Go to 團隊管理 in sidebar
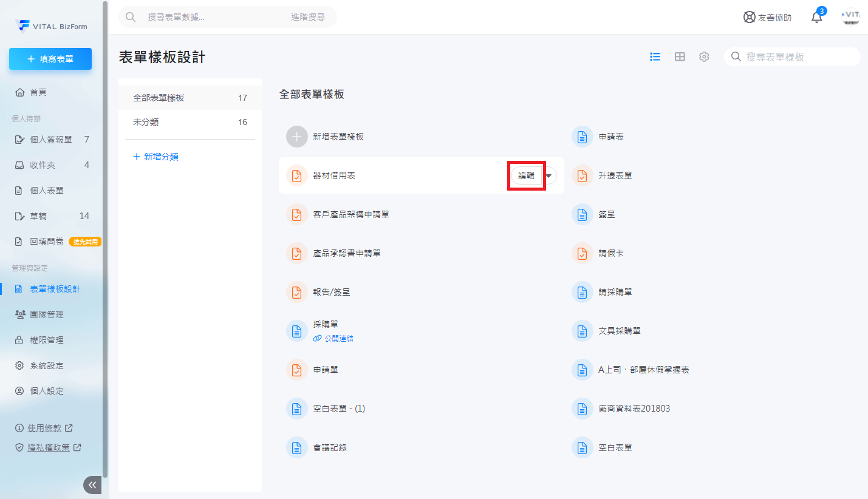868x499 pixels. pos(47,314)
